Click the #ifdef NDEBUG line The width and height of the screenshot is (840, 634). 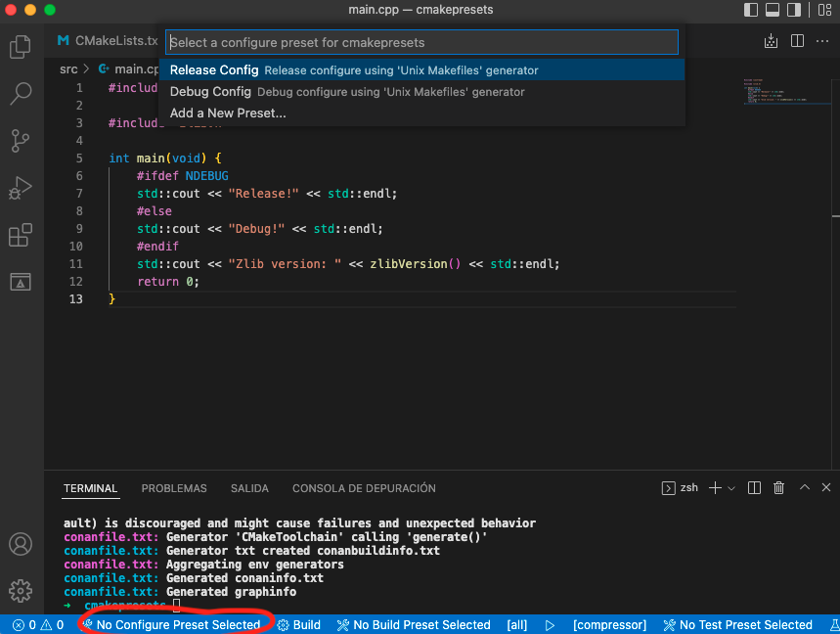coord(183,176)
